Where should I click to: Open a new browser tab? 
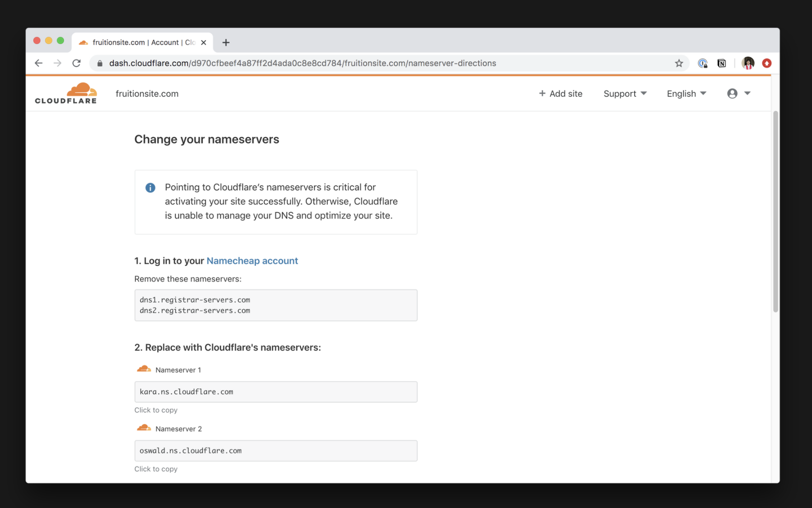click(226, 42)
